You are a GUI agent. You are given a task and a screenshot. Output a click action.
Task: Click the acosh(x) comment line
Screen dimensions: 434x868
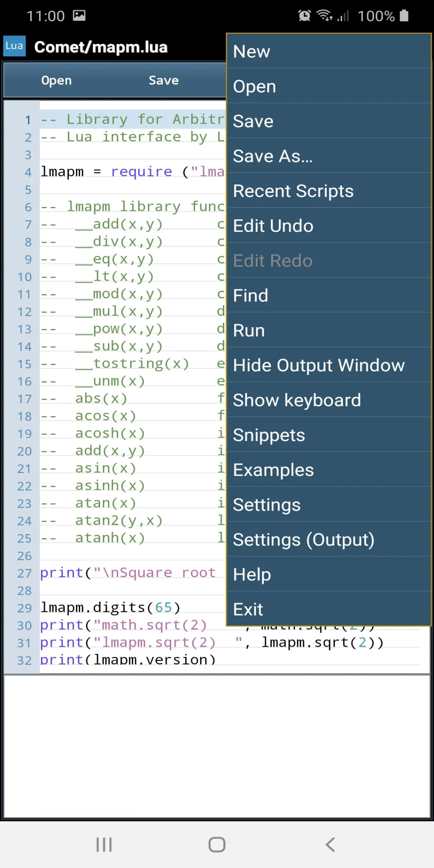(x=132, y=433)
